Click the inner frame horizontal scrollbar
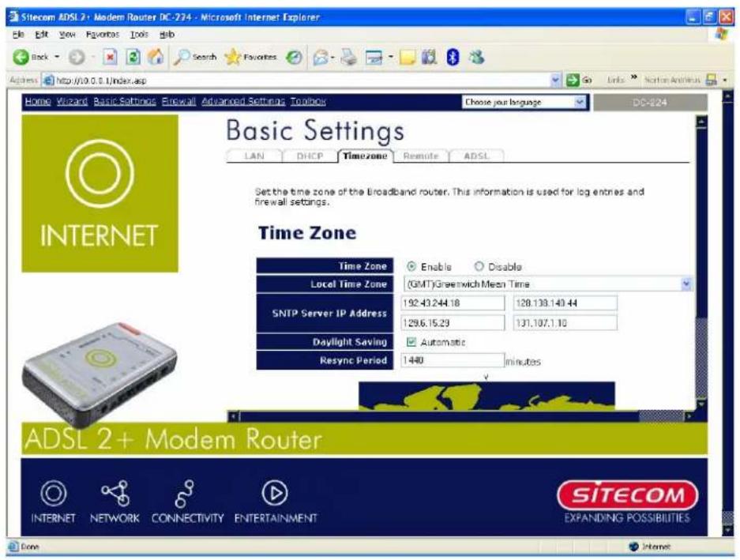Screen dimensions: 740x560 [461, 416]
